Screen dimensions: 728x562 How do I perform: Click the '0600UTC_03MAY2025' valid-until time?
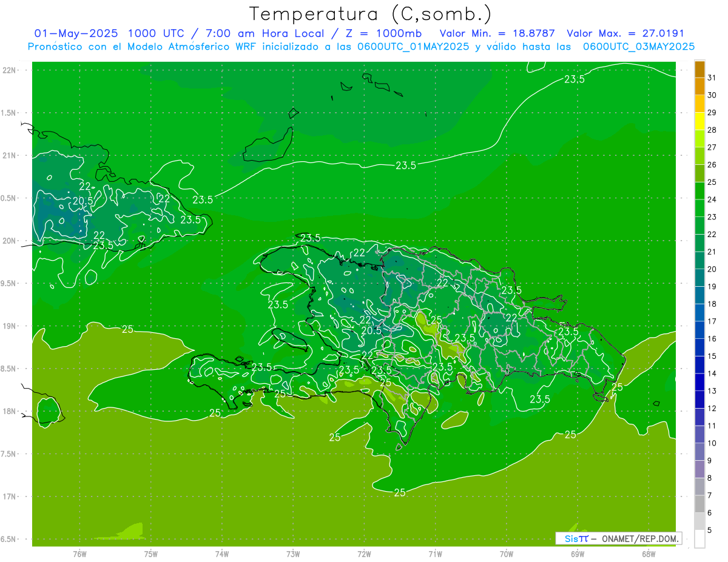[x=639, y=46]
